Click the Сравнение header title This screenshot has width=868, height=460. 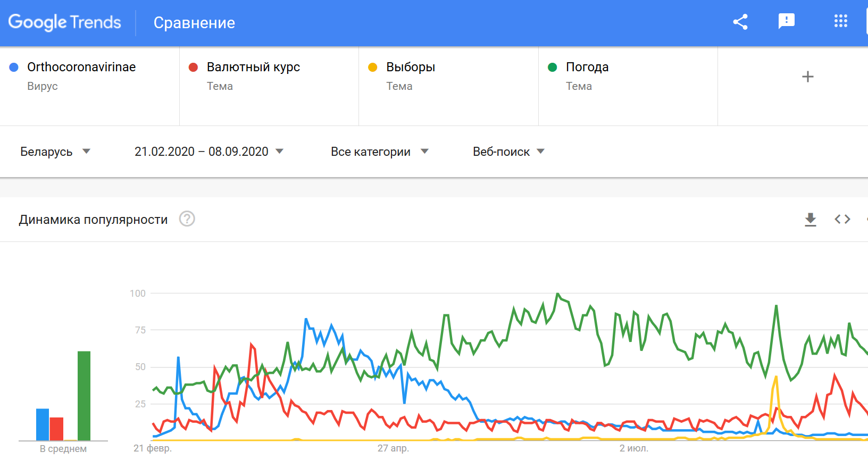194,23
